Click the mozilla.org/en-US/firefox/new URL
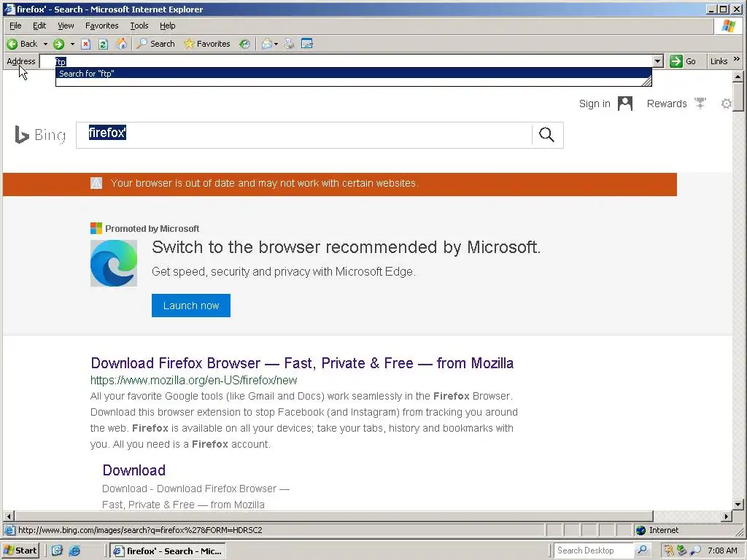 coord(193,380)
